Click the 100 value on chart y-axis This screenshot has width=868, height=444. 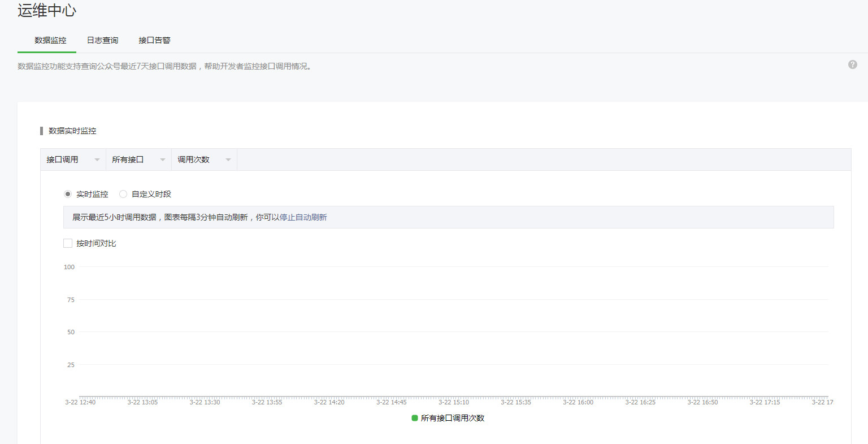[69, 267]
